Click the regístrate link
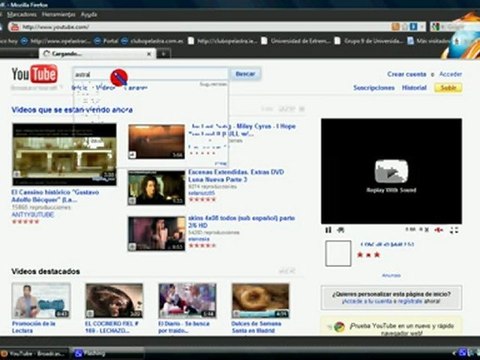The height and width of the screenshot is (360, 480). 410,301
